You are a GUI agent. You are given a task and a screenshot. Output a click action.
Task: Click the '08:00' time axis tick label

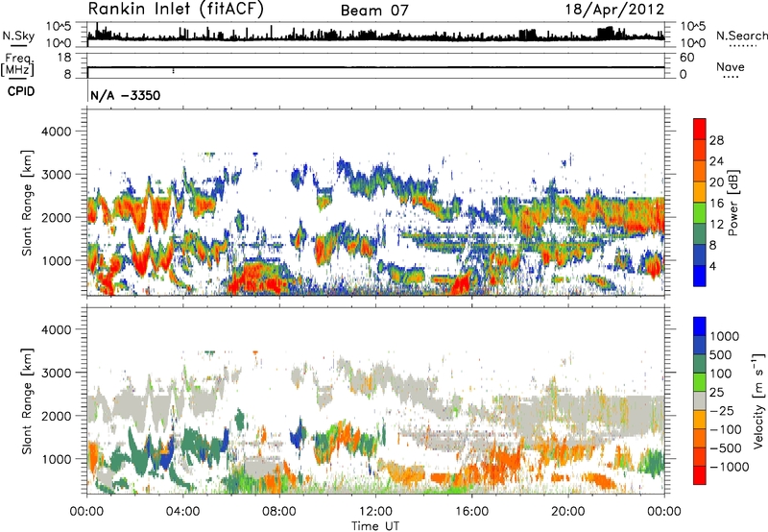(279, 512)
